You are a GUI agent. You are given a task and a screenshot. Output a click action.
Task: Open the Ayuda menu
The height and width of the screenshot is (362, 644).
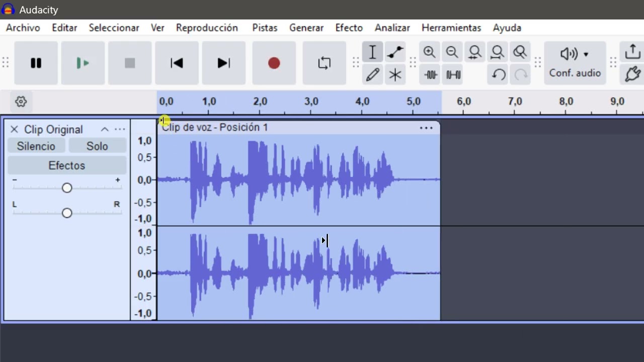tap(507, 28)
